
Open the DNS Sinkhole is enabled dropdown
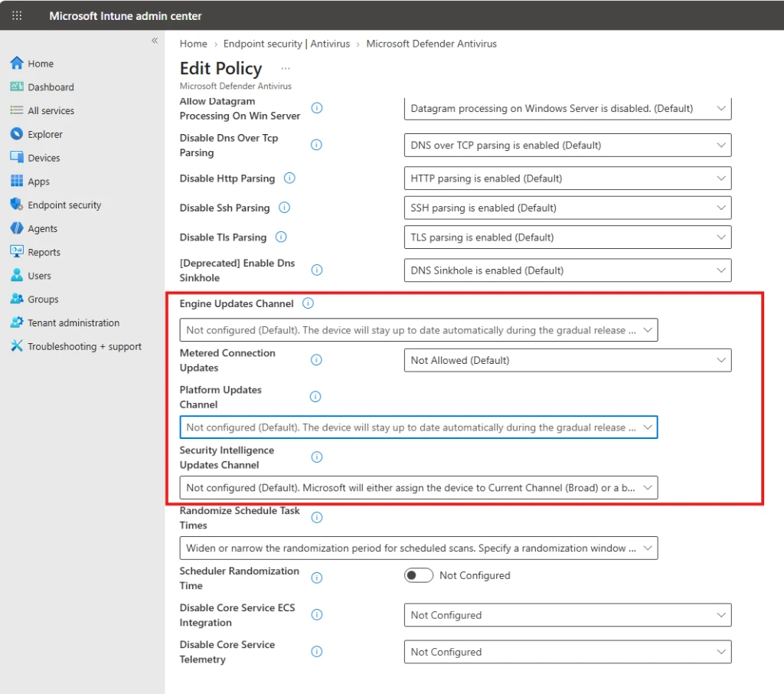567,270
